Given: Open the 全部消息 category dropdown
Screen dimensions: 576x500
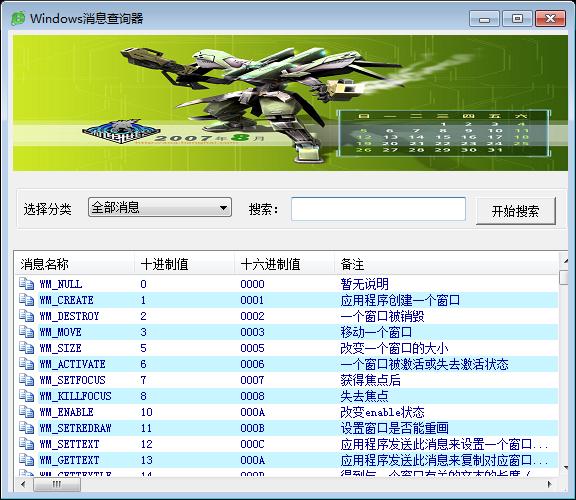Looking at the screenshot, I should (x=160, y=207).
